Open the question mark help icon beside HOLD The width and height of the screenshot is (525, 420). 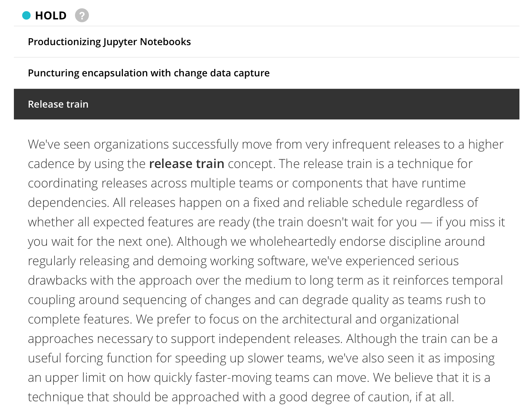point(82,16)
